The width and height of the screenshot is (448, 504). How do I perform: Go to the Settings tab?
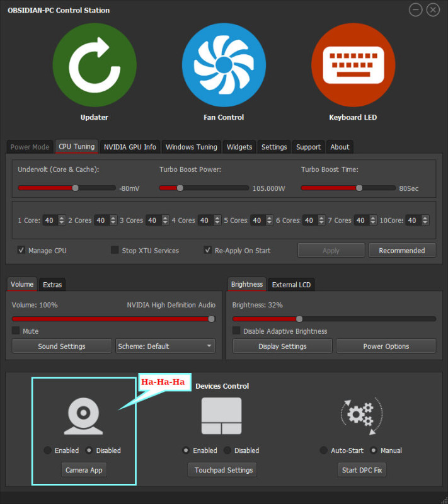(274, 147)
